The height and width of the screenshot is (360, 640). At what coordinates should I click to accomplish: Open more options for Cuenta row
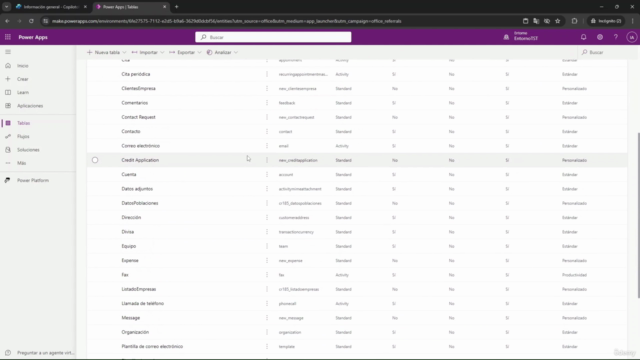point(267,174)
